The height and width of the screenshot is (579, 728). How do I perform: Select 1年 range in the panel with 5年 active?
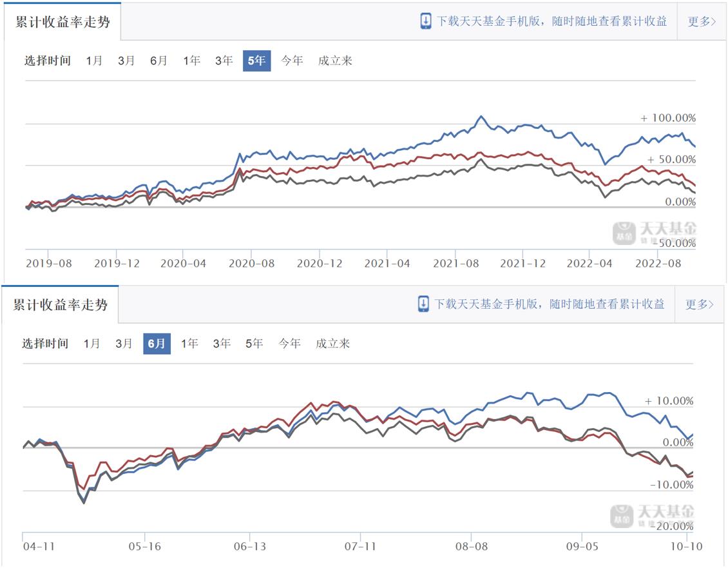(x=191, y=61)
